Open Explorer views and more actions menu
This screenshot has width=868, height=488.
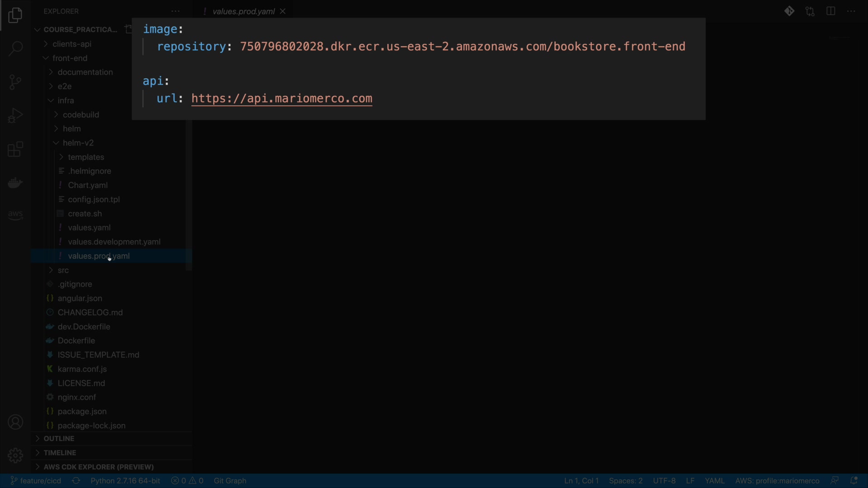175,11
